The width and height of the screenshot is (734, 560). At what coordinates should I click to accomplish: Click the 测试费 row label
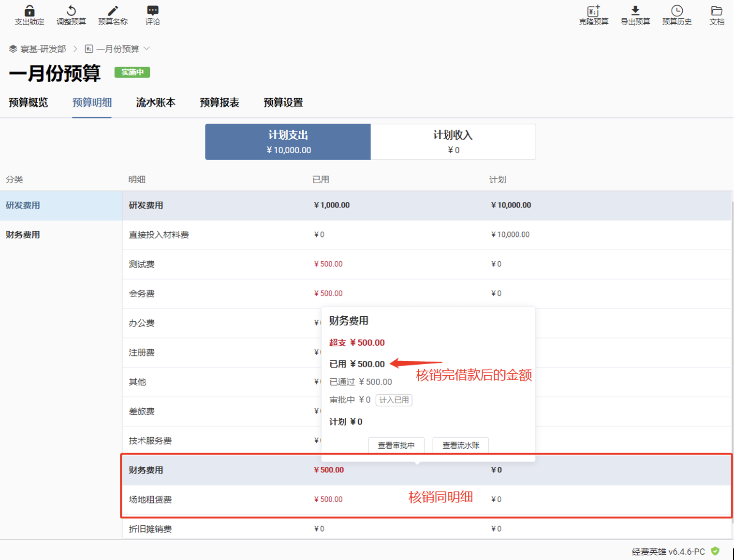142,265
